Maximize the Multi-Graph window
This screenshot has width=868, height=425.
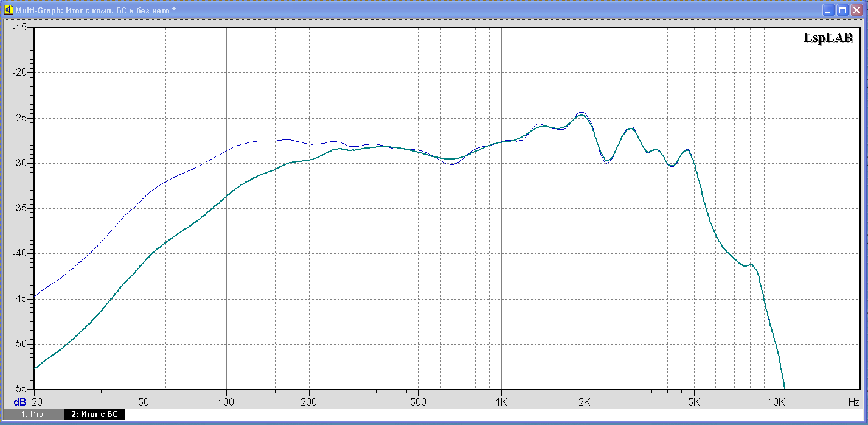click(x=842, y=10)
